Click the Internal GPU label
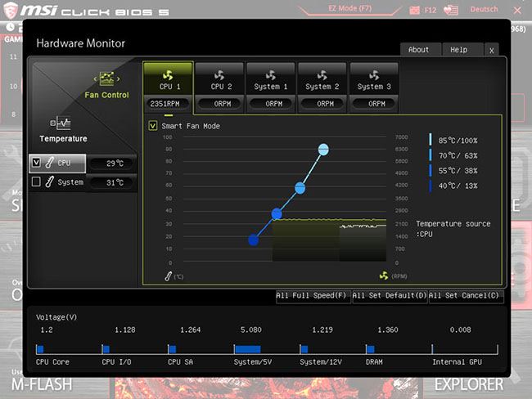This screenshot has width=532, height=399. [457, 361]
